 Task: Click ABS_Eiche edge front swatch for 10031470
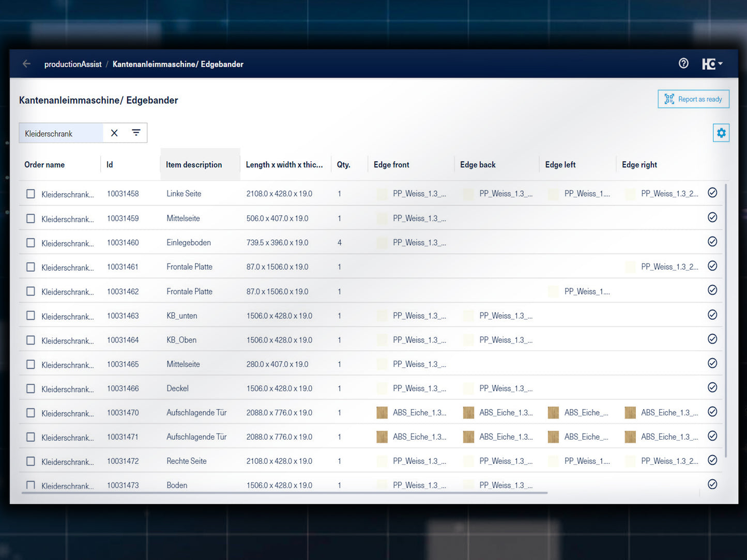point(382,413)
